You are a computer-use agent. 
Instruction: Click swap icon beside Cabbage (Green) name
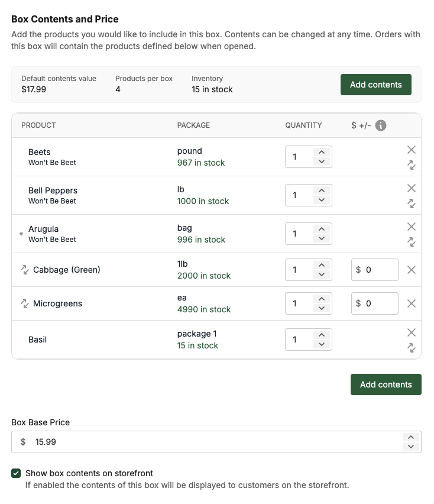click(x=25, y=270)
